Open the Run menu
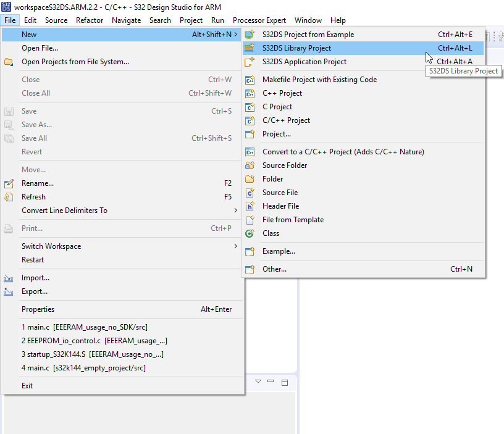Image resolution: width=504 pixels, height=434 pixels. point(217,20)
